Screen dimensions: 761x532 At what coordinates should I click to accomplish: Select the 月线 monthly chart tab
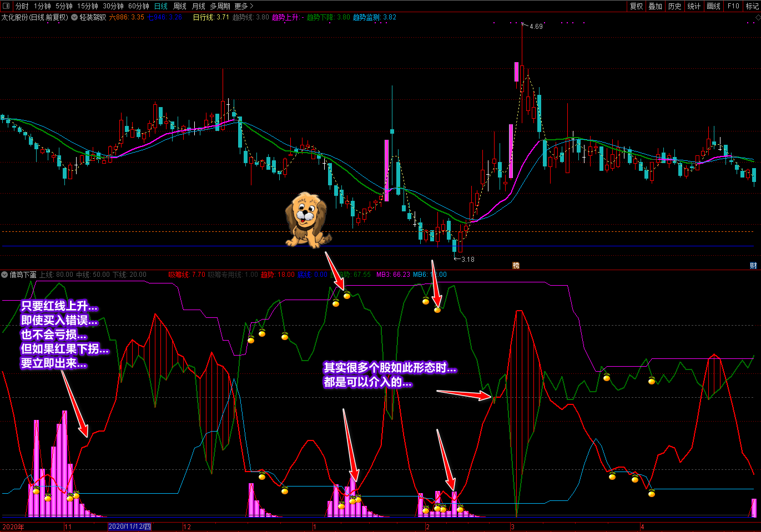click(x=199, y=6)
